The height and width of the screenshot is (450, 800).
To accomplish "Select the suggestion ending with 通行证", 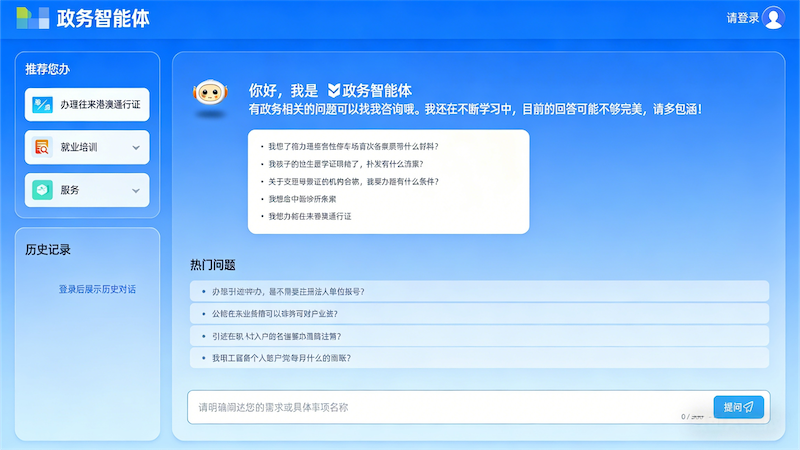I will click(x=310, y=216).
